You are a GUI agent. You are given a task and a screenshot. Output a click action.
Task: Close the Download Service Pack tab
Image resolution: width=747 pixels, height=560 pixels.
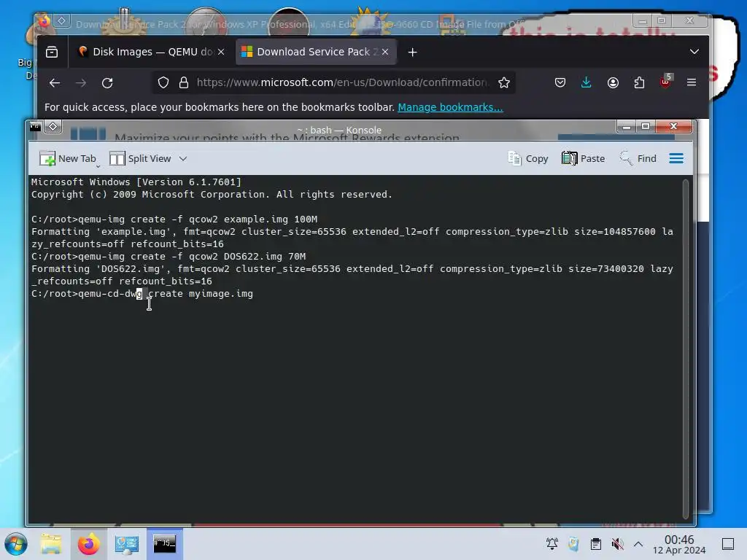click(385, 52)
